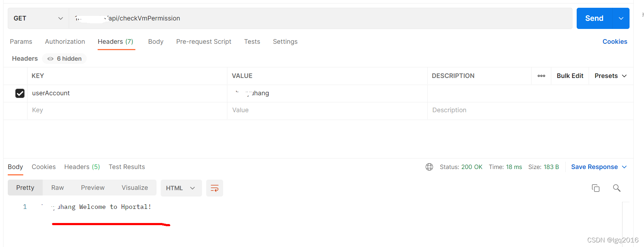Image resolution: width=644 pixels, height=247 pixels.
Task: Open the Pre-request Script tab
Action: pyautogui.click(x=203, y=42)
